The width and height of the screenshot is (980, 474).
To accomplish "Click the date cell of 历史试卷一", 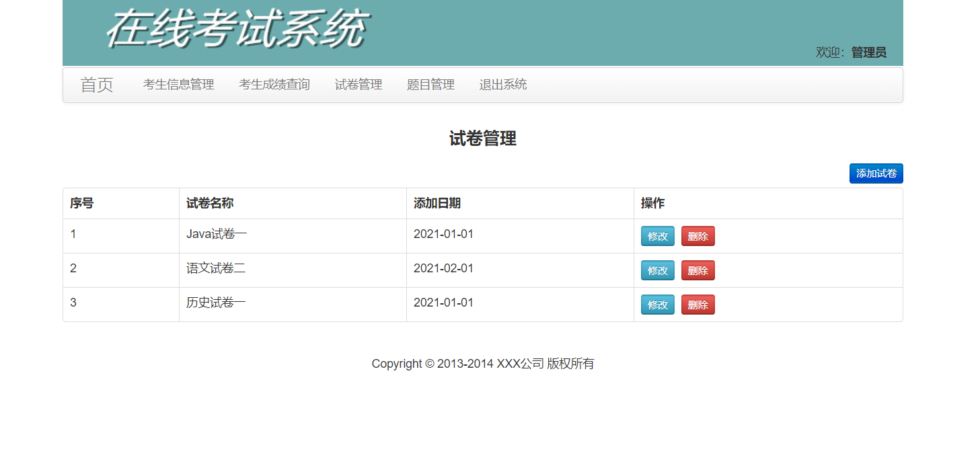I will 520,305.
